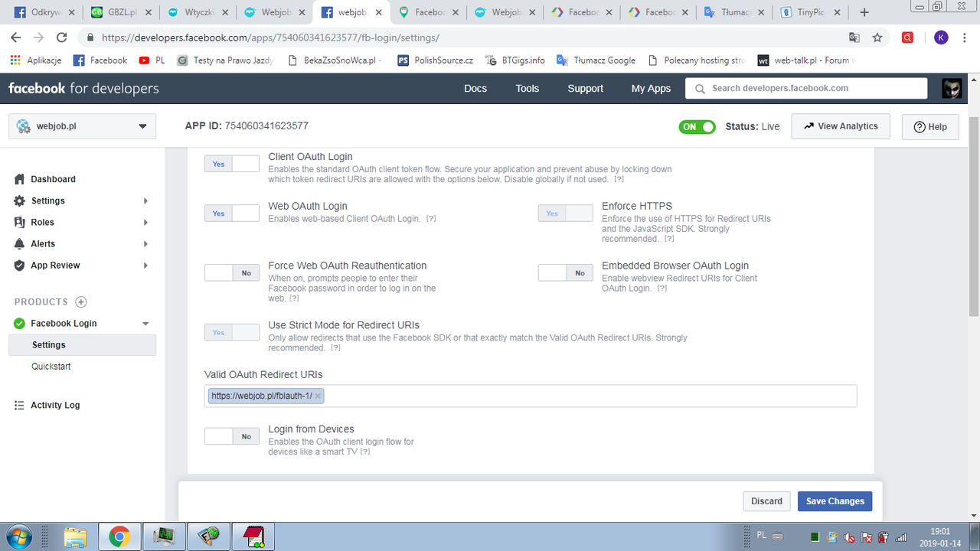Click the Activity Log list icon

tap(19, 405)
